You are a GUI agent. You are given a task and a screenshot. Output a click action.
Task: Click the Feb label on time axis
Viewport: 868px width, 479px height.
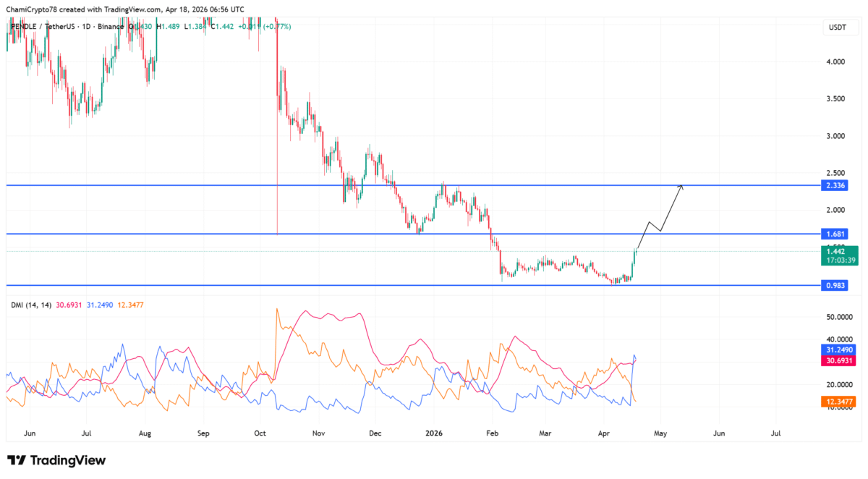click(493, 433)
